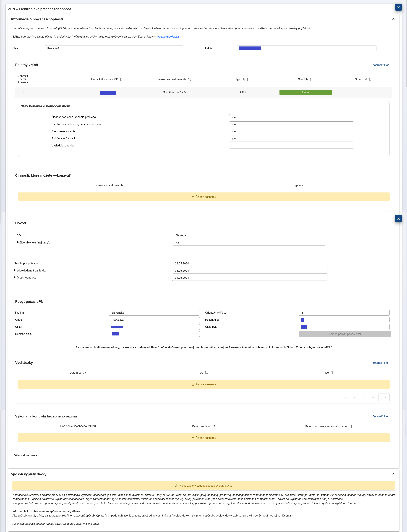Collapse Informácie o práceneschopnosti section
The width and height of the screenshot is (407, 532).
(393, 19)
